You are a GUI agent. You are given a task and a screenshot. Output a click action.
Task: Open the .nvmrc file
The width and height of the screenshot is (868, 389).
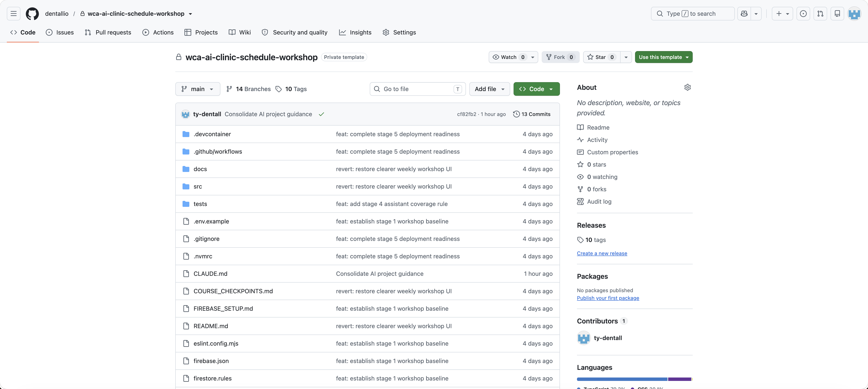tap(203, 256)
